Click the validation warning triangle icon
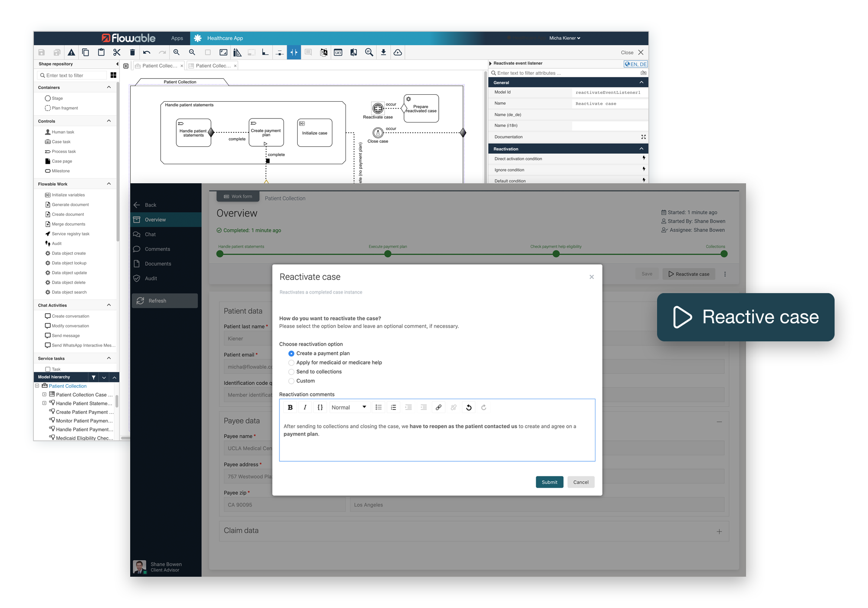 coord(72,53)
